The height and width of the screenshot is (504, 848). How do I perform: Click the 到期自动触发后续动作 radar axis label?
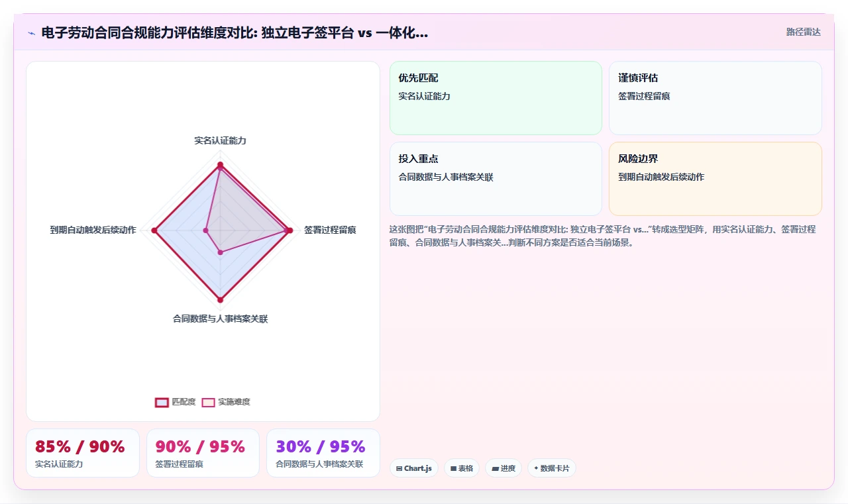[x=93, y=230]
